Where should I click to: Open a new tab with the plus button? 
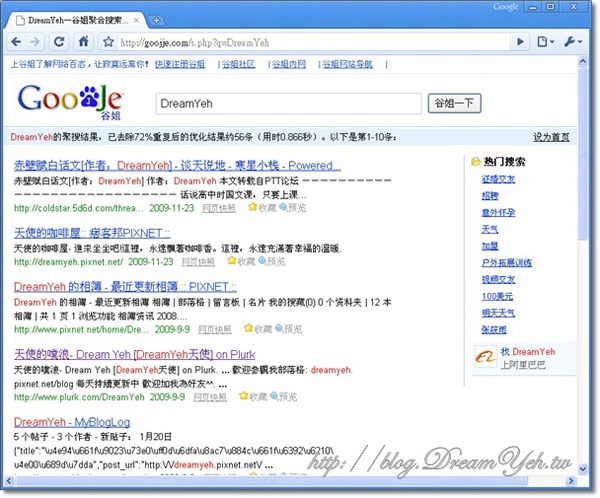(156, 21)
